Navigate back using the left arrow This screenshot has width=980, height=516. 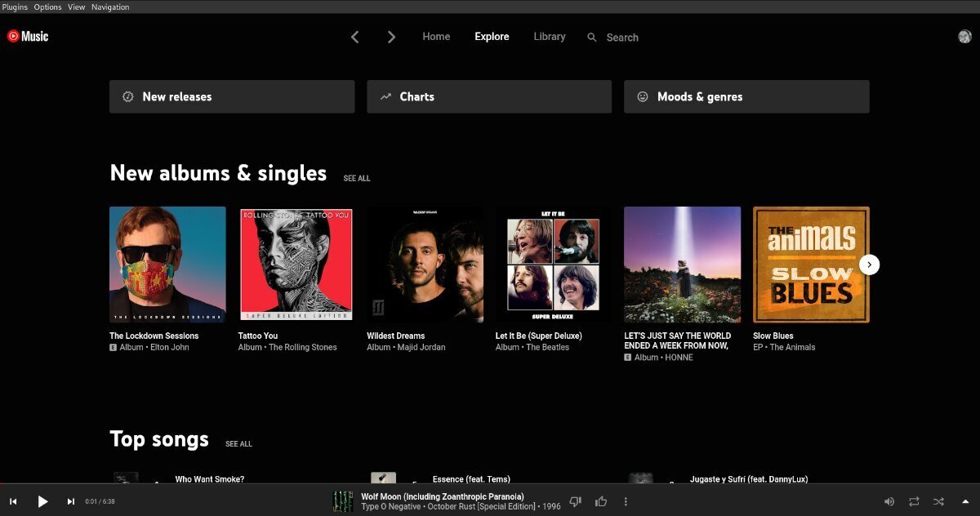coord(354,37)
